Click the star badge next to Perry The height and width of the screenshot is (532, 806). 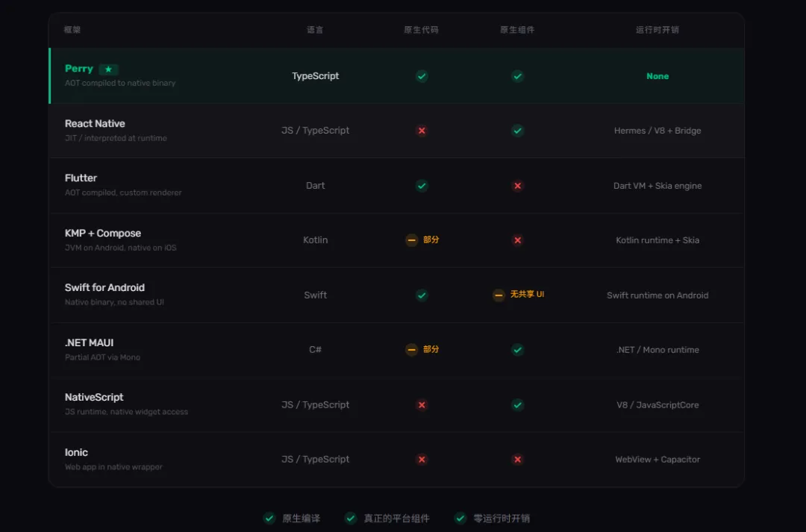tap(108, 69)
